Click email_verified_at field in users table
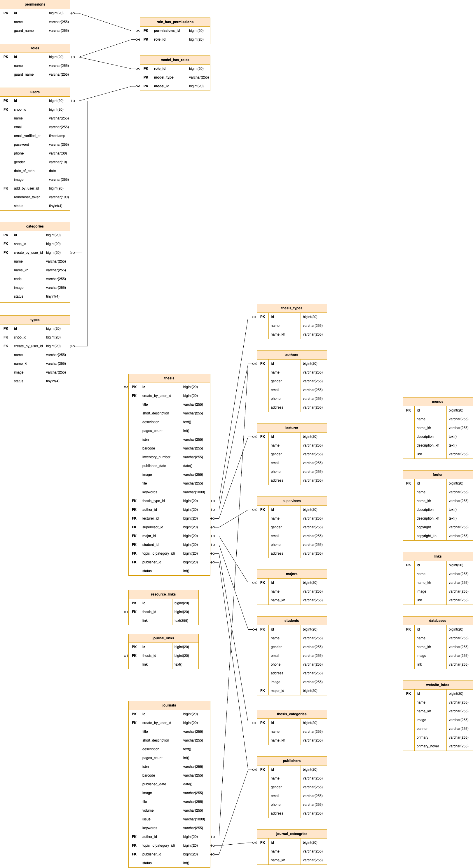This screenshot has width=473, height=868. (27, 136)
